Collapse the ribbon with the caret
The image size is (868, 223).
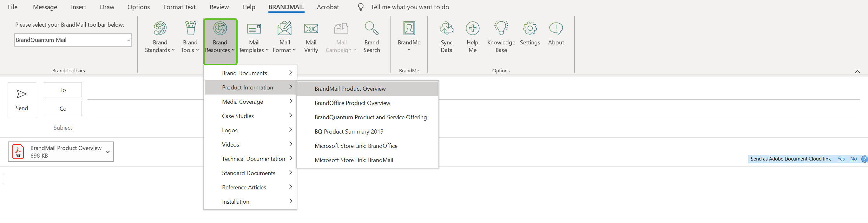pyautogui.click(x=858, y=71)
